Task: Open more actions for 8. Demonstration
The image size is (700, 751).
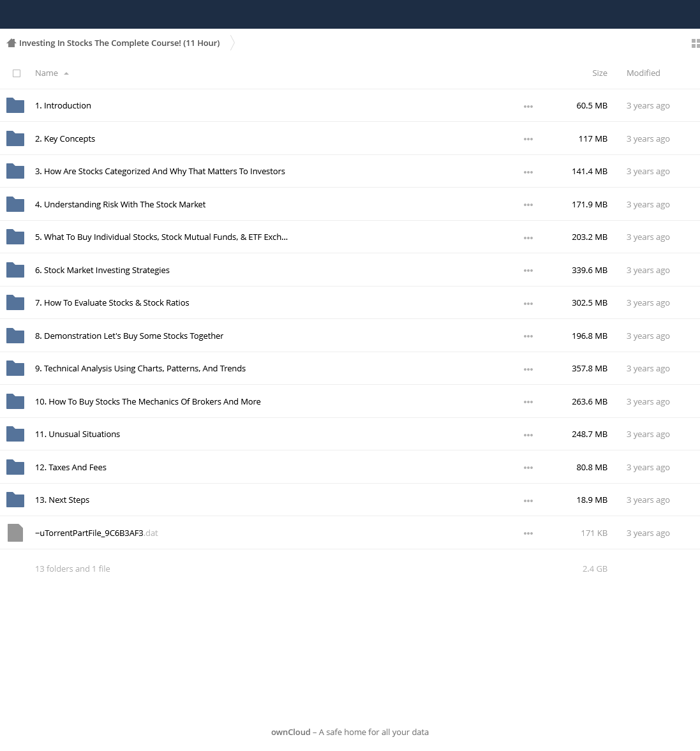Action: point(528,336)
